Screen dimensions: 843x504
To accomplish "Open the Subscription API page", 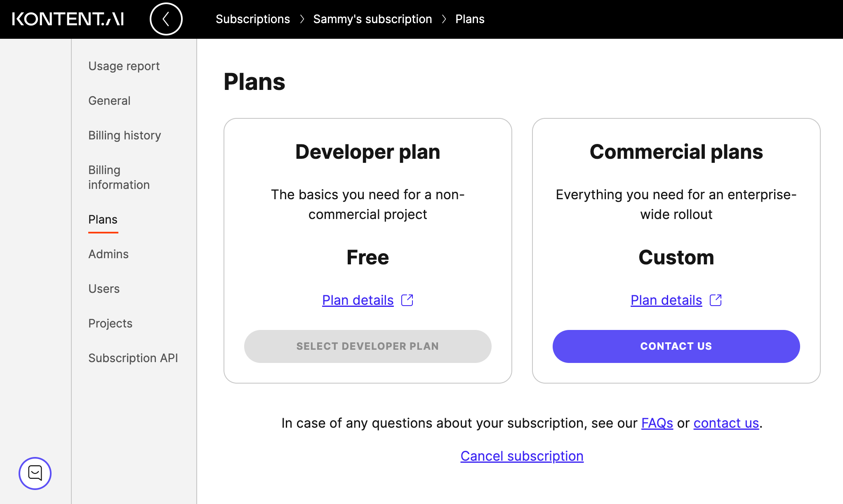I will click(133, 358).
